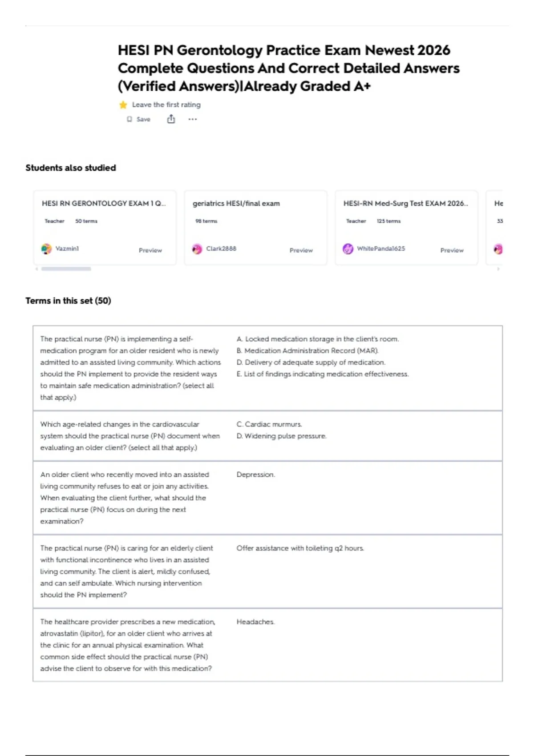Click Clark2888's profile avatar

(197, 249)
